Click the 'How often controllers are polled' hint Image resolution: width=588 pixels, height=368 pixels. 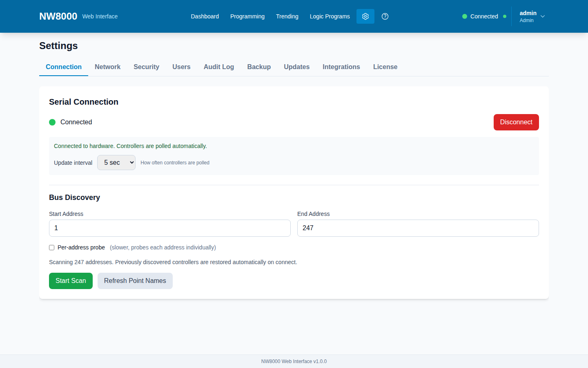point(175,163)
